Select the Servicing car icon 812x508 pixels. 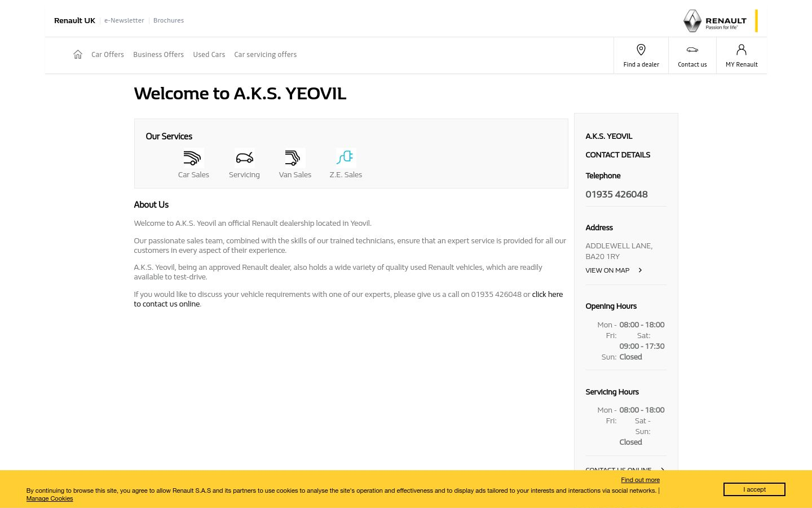click(x=244, y=157)
